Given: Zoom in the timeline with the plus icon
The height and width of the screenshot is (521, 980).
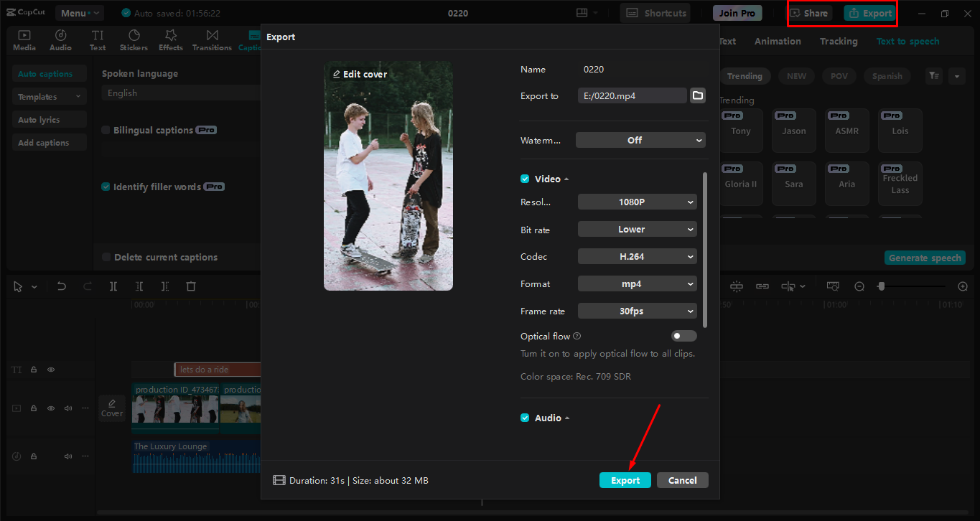Looking at the screenshot, I should coord(963,286).
